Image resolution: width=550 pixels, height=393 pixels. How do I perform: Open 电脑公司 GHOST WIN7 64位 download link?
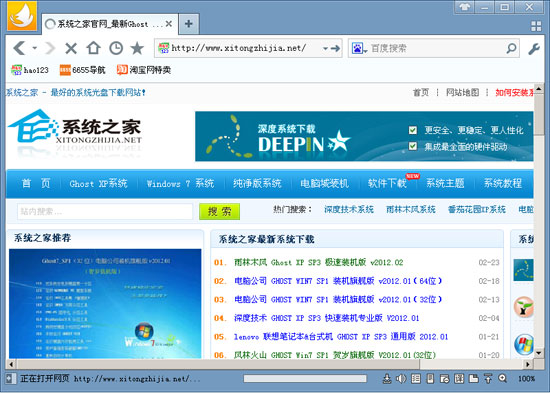pos(338,281)
